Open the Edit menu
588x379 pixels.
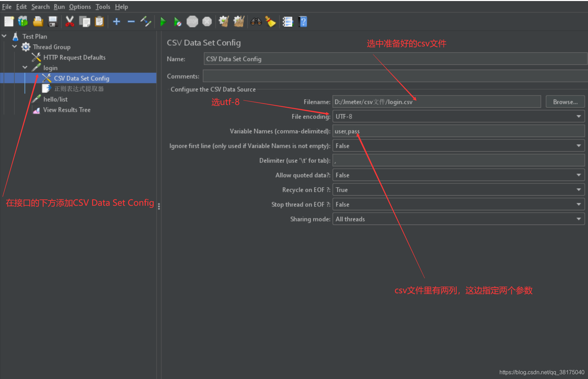(21, 7)
